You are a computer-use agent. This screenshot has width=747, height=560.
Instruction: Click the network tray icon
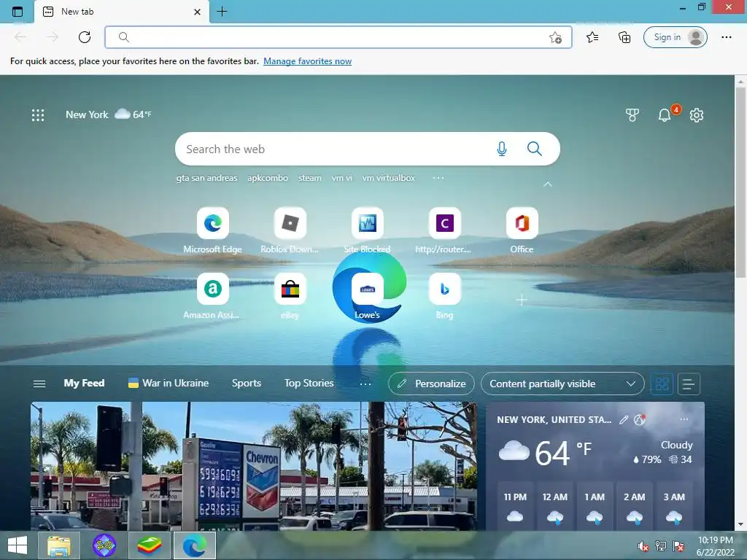pos(661,546)
